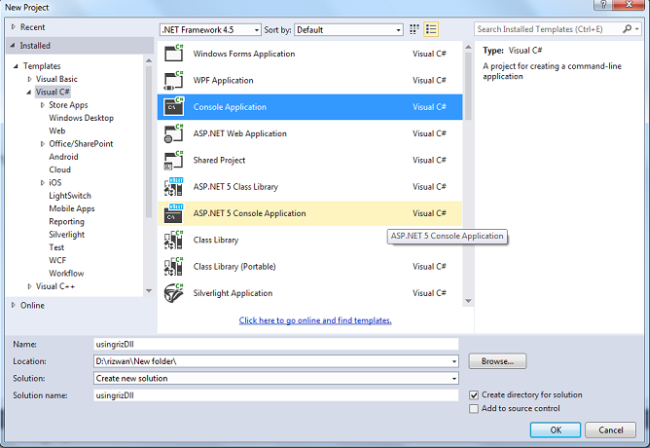The image size is (650, 448).
Task: Click category tree scrollbar down arrow
Action: coord(149,291)
